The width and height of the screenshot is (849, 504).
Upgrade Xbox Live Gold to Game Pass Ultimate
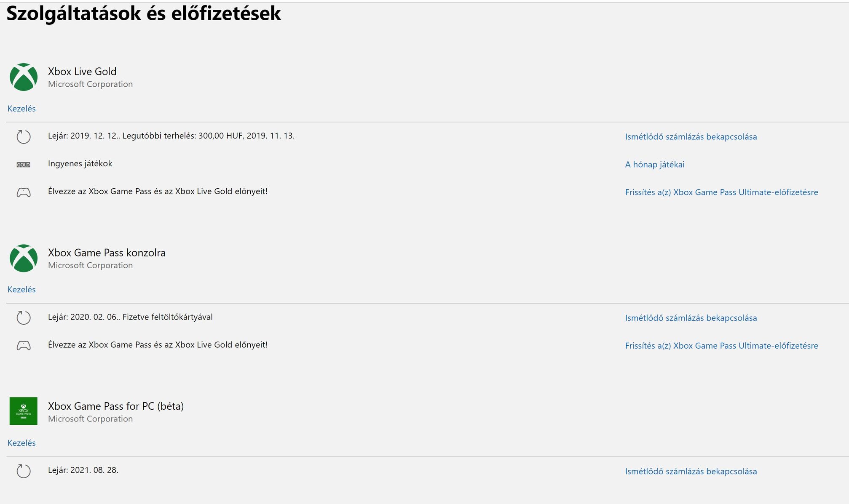click(721, 192)
